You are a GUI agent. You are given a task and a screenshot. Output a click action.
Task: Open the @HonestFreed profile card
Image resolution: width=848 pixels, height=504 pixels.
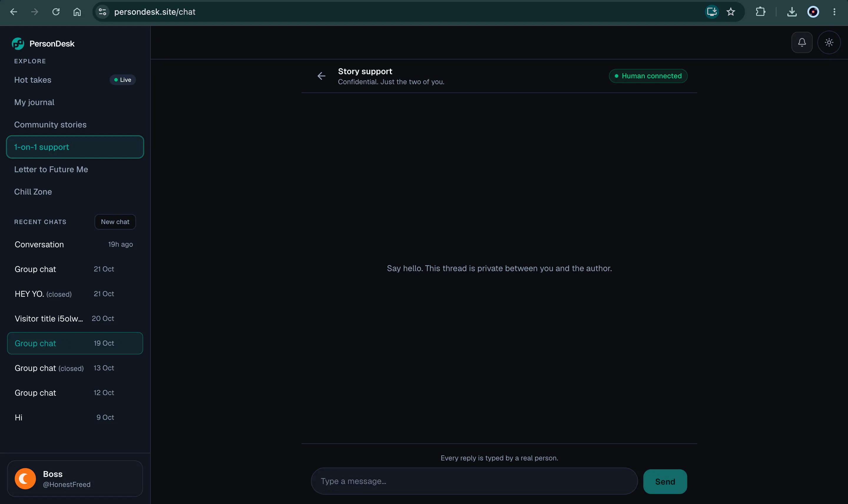click(75, 479)
